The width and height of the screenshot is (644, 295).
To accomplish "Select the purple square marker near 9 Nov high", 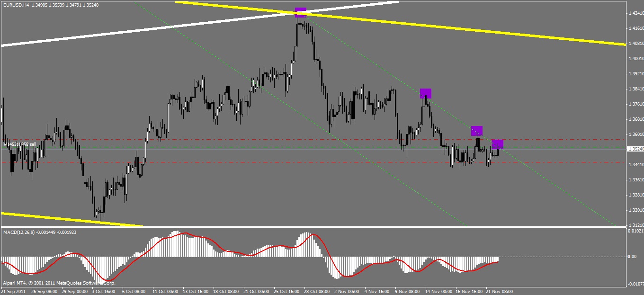I will [426, 93].
